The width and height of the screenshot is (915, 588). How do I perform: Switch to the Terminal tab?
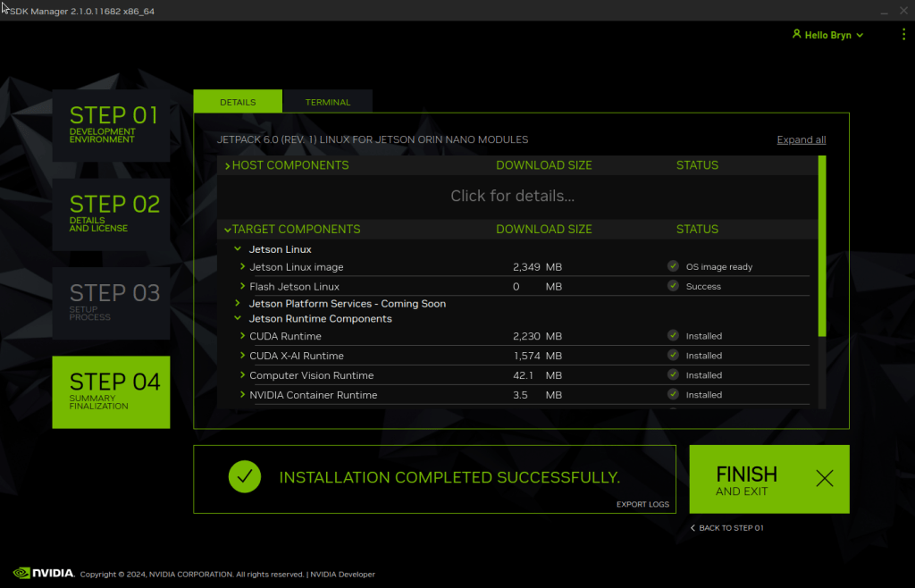pyautogui.click(x=328, y=102)
